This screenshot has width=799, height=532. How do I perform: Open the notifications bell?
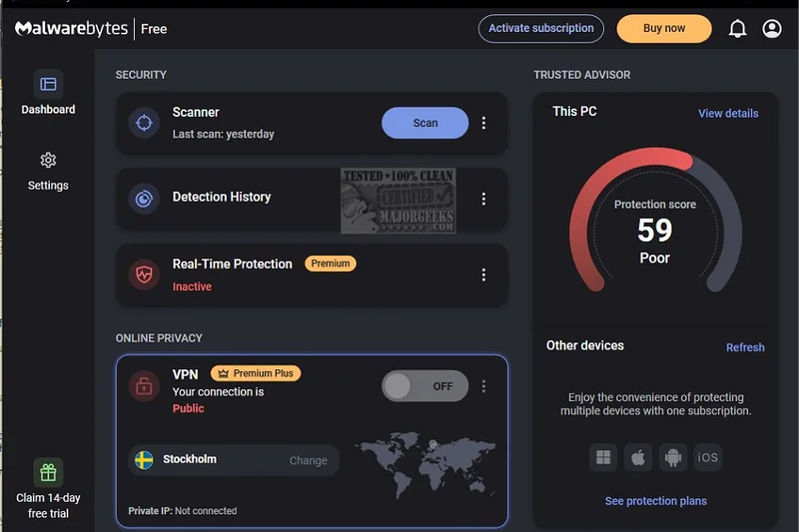[x=737, y=29]
